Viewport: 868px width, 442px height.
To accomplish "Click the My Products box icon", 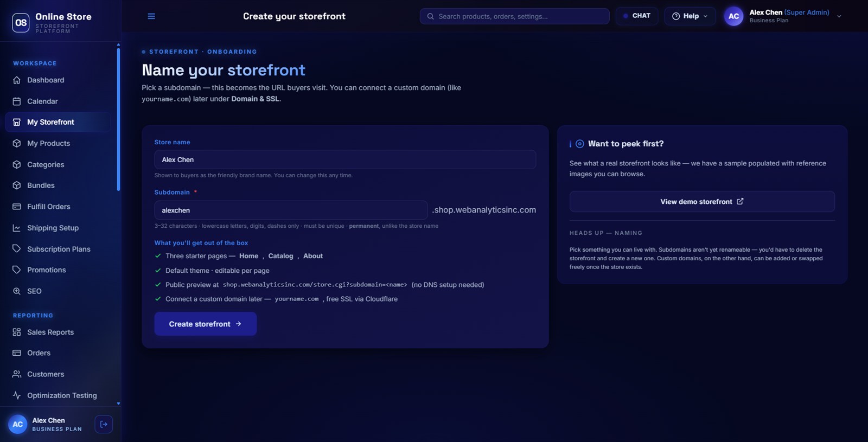I will point(17,143).
